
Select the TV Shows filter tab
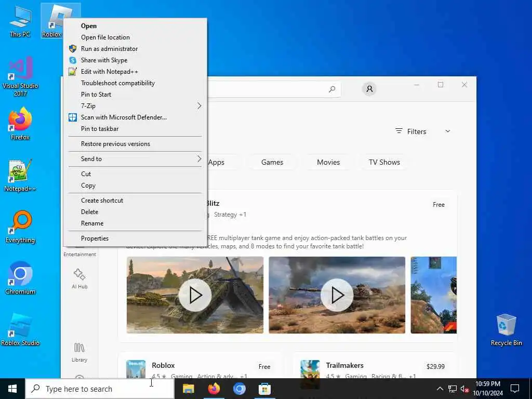pyautogui.click(x=384, y=162)
